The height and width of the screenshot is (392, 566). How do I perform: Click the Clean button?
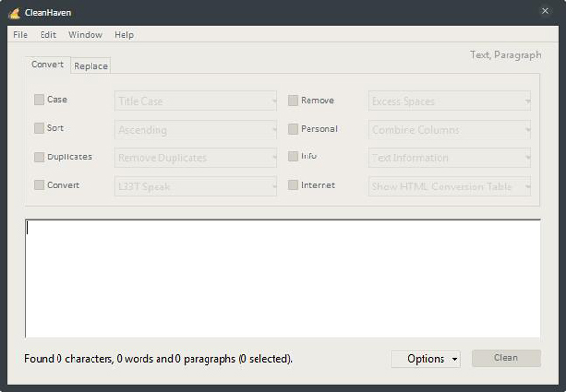[x=506, y=358]
